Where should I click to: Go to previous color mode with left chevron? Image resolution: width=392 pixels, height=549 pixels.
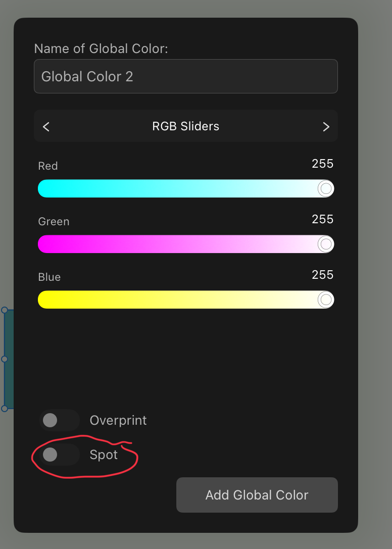[46, 126]
